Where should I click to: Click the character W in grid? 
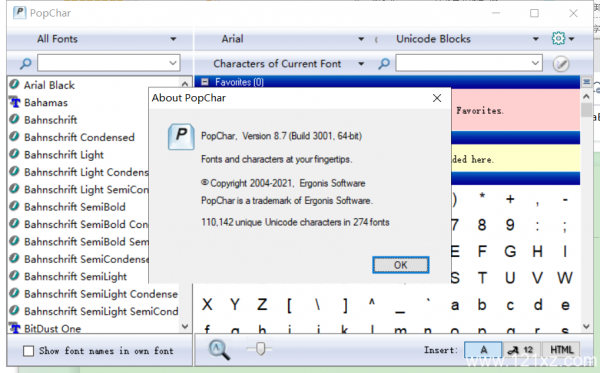(x=565, y=278)
